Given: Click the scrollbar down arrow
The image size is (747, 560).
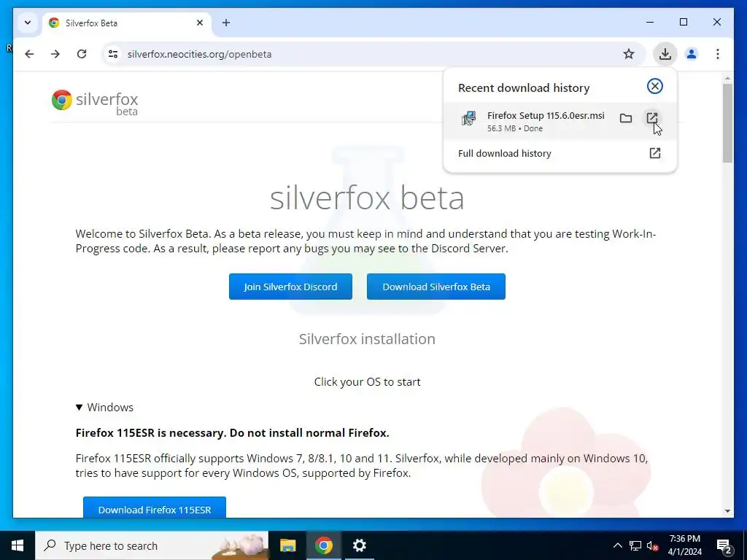Looking at the screenshot, I should tap(727, 511).
